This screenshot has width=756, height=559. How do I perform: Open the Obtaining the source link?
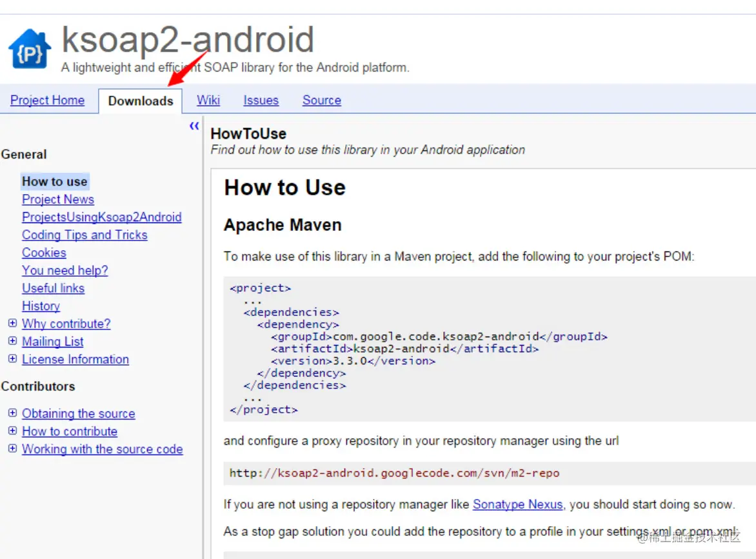(x=78, y=413)
